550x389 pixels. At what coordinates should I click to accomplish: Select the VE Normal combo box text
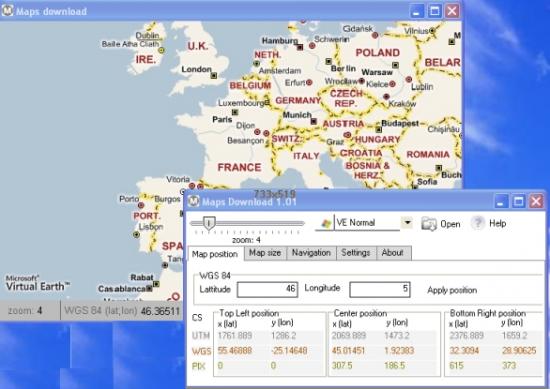[x=356, y=223]
